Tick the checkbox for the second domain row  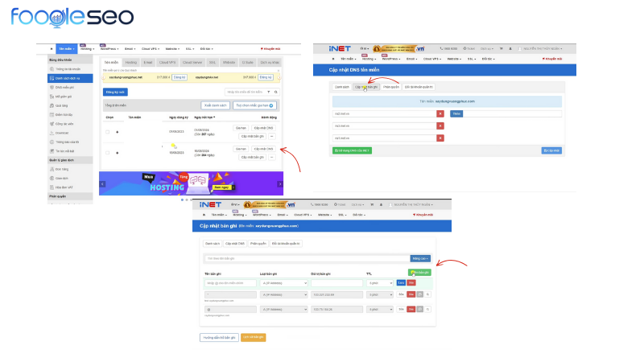coord(108,152)
